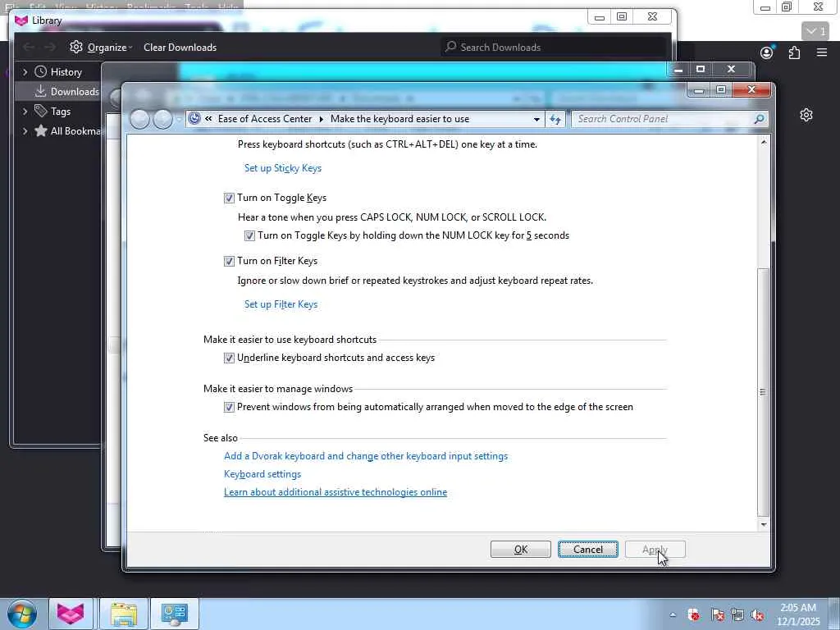
Task: Show hidden breadcrumb path chevrons
Action: [208, 119]
